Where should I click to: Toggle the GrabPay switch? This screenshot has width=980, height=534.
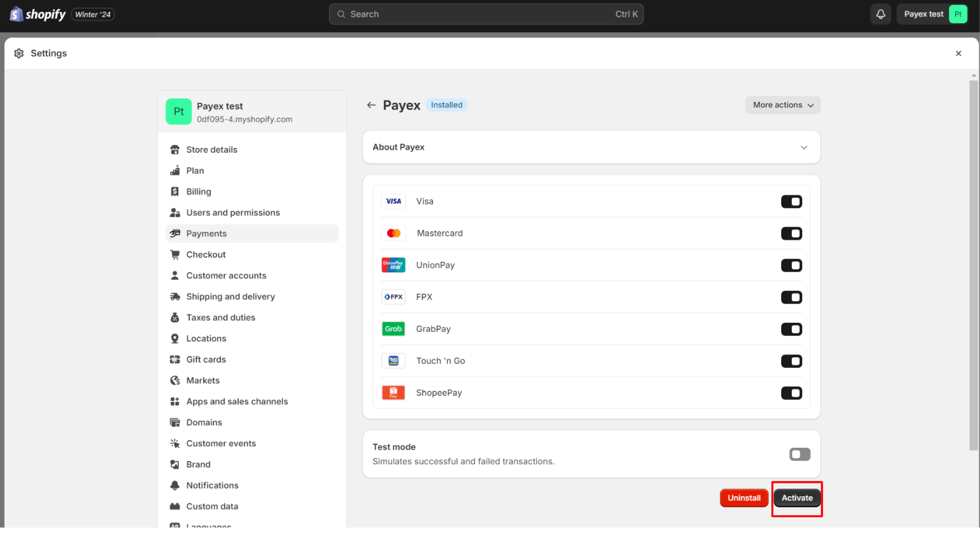pos(791,330)
